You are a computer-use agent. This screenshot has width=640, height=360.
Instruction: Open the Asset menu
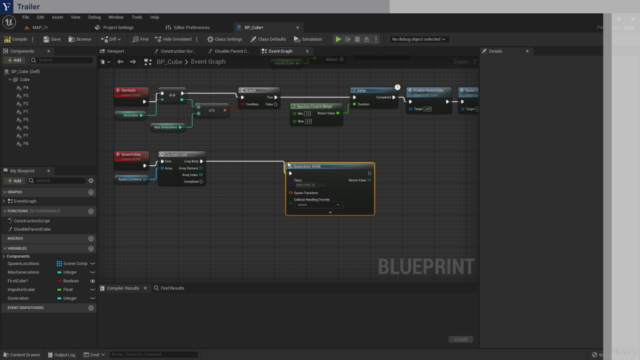(57, 17)
